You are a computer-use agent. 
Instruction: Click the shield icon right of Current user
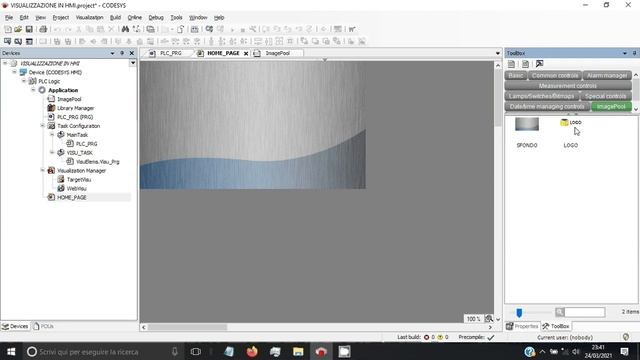(626, 337)
